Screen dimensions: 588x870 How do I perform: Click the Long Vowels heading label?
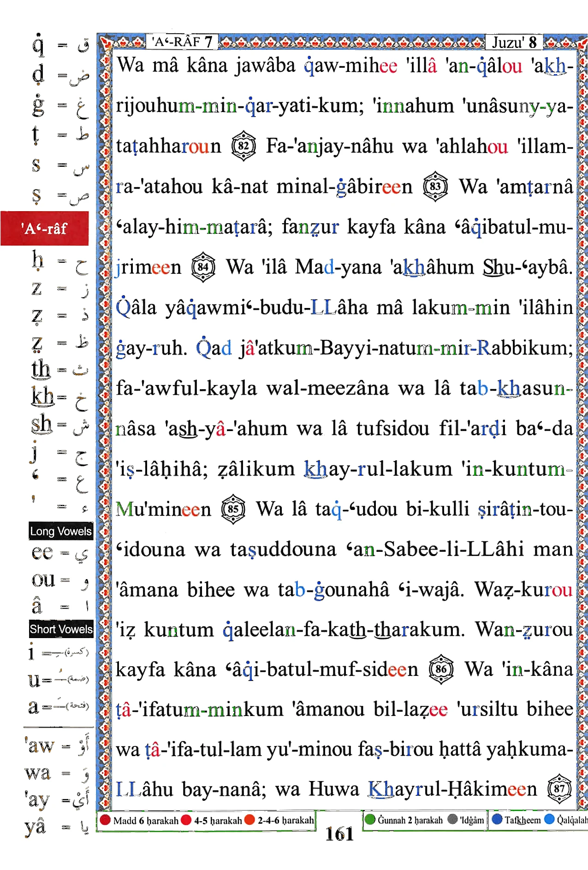click(61, 531)
